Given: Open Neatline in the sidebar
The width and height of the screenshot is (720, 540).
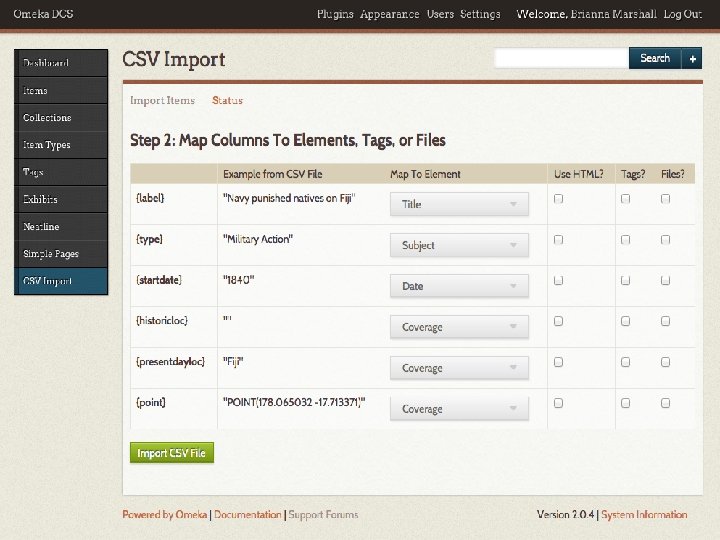Looking at the screenshot, I should pyautogui.click(x=61, y=226).
